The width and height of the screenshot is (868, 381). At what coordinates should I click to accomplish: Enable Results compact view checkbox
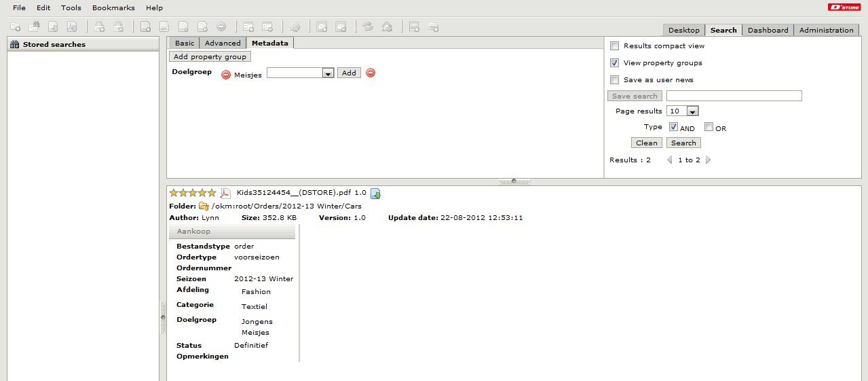614,46
